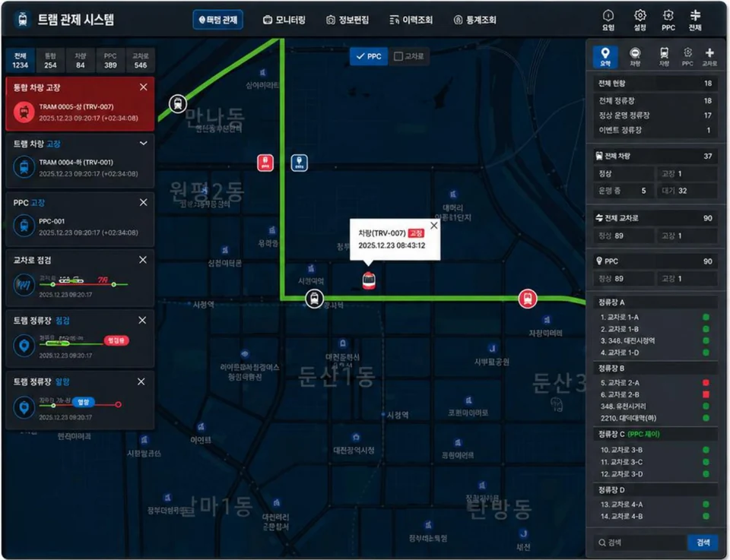Expand the 트램 차량 고장 alert card chevron
This screenshot has width=730, height=560.
144,144
